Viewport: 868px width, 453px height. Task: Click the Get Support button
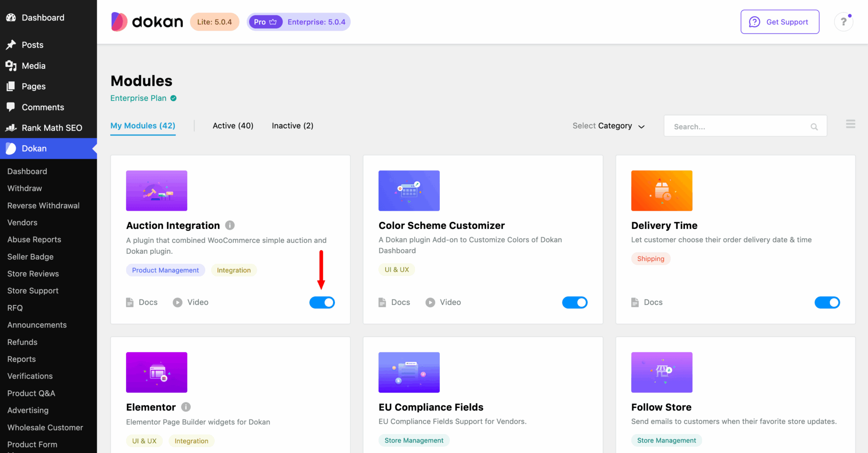[x=780, y=22]
